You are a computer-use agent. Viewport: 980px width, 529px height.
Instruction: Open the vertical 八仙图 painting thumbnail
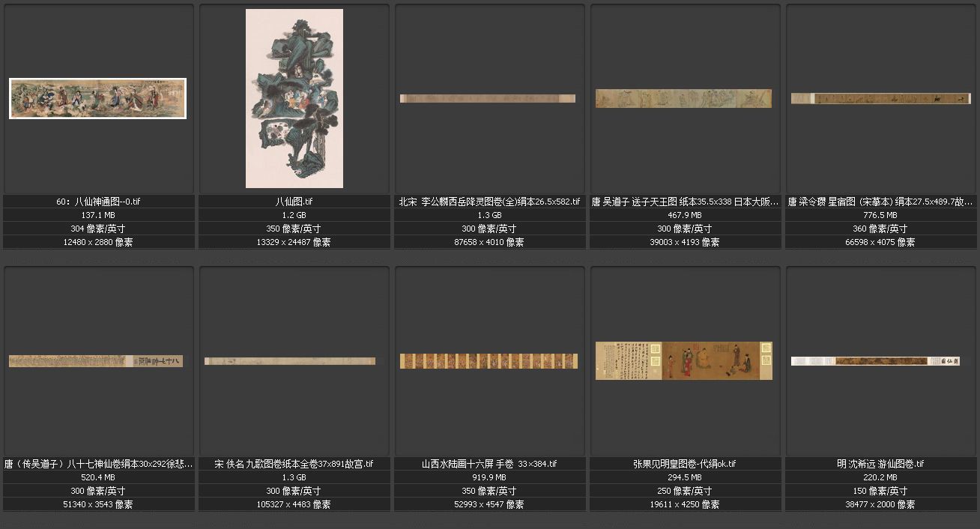pyautogui.click(x=294, y=98)
